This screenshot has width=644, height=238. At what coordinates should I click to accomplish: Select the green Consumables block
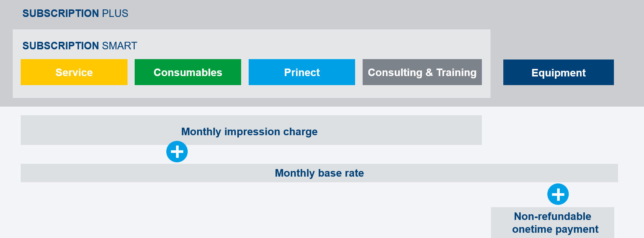(188, 72)
